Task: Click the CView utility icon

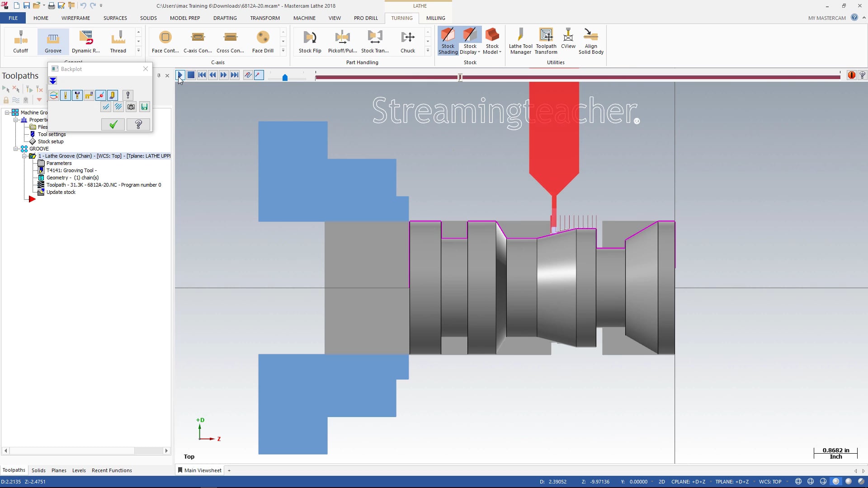Action: coord(568,39)
